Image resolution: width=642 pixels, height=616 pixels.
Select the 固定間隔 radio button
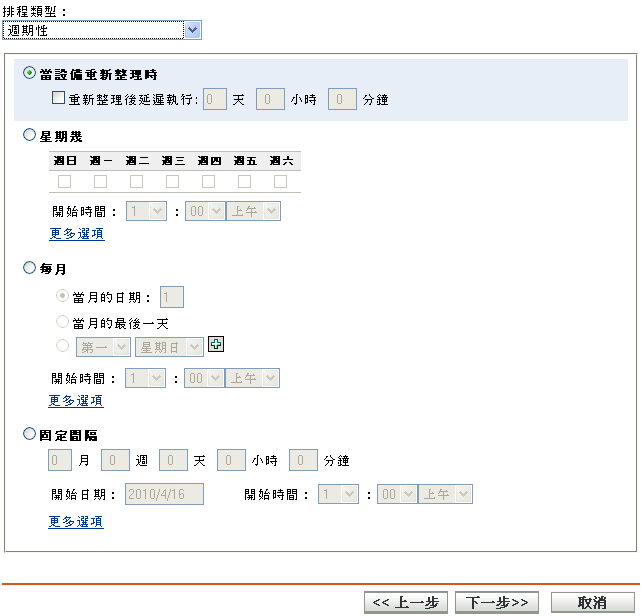coord(29,434)
